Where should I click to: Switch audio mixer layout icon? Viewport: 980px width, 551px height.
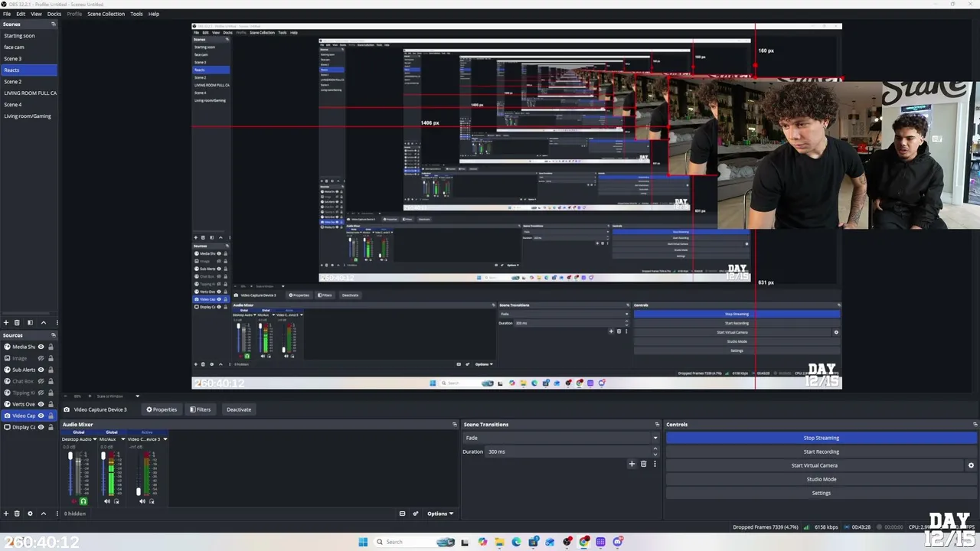point(402,514)
